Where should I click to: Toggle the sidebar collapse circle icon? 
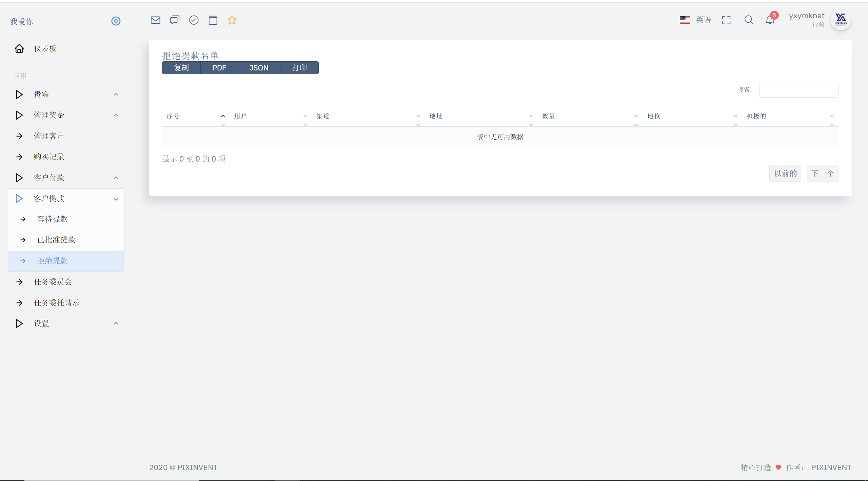tap(116, 21)
